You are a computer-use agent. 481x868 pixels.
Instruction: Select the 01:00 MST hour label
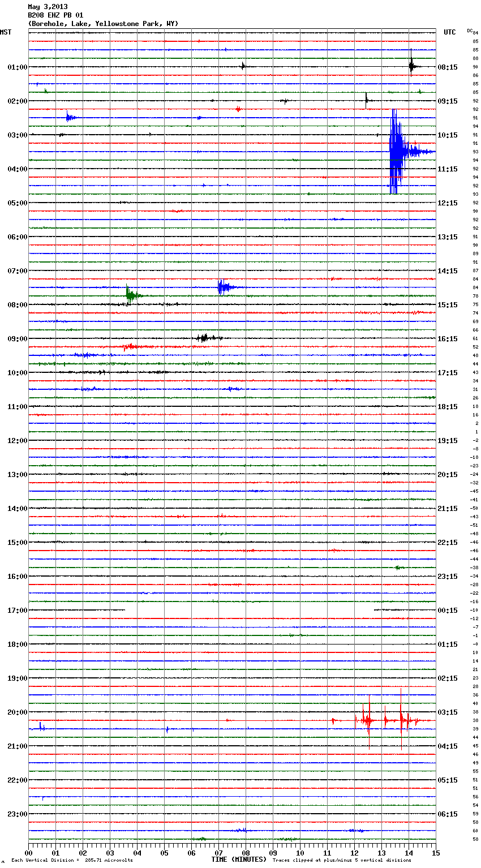(18, 67)
